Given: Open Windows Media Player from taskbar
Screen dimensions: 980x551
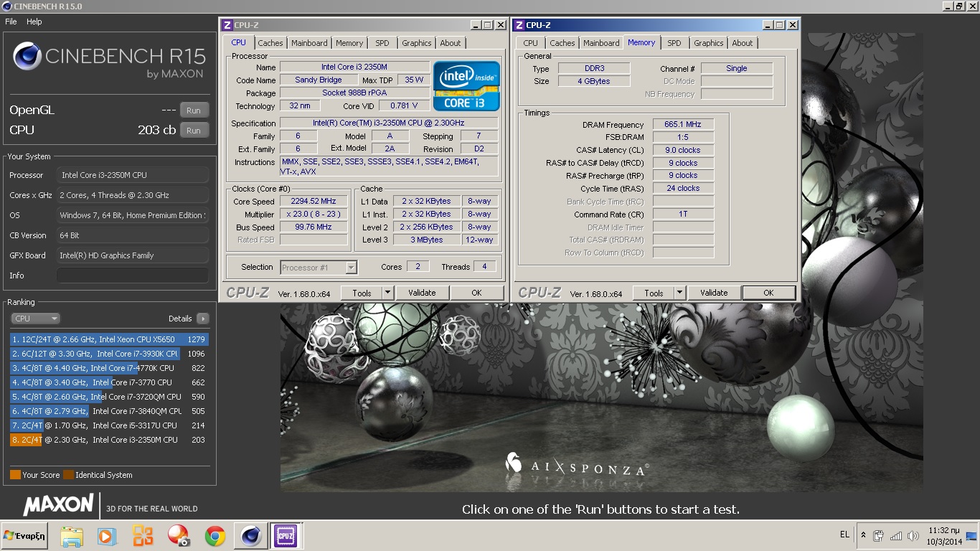Looking at the screenshot, I should [x=106, y=536].
